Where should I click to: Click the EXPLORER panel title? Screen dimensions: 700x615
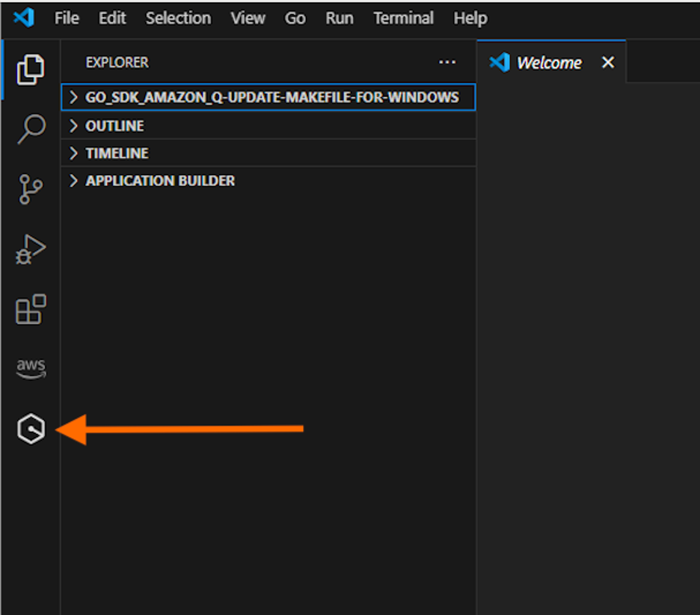pyautogui.click(x=117, y=62)
